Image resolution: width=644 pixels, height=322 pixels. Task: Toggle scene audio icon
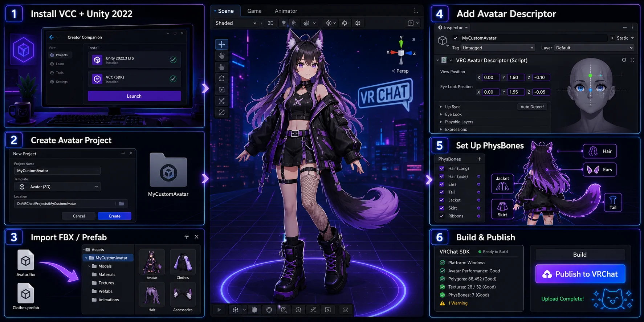click(294, 23)
